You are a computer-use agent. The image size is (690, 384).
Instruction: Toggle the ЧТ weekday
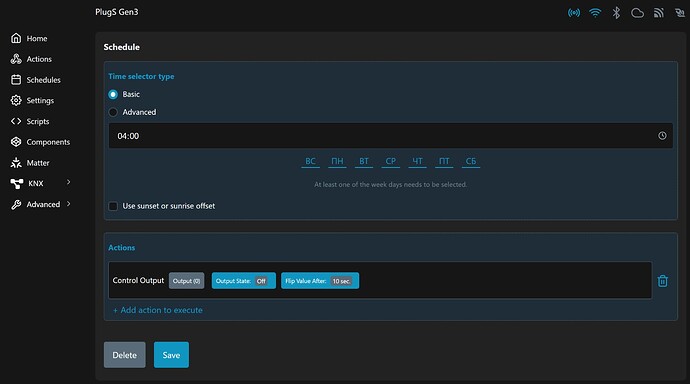(x=417, y=161)
